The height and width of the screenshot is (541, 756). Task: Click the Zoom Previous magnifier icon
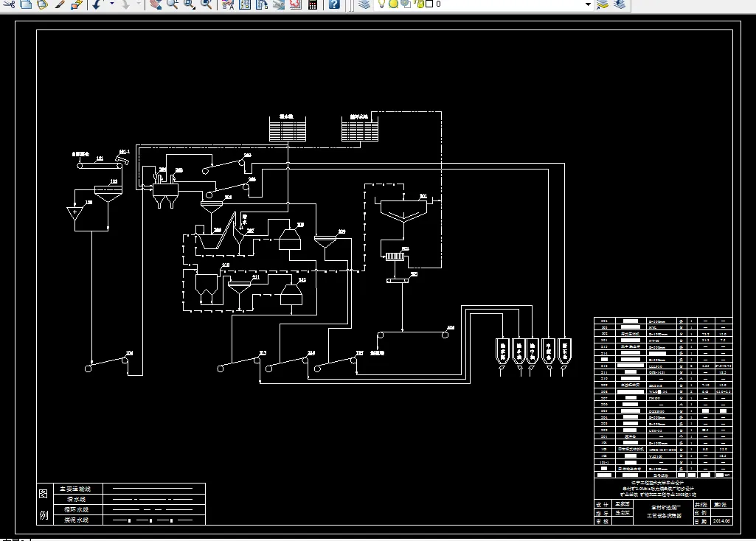click(207, 4)
